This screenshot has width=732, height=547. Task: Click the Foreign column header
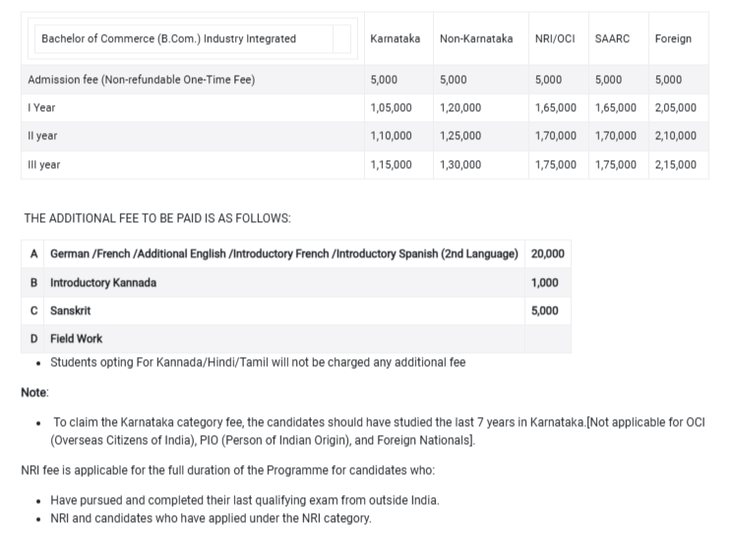point(673,39)
